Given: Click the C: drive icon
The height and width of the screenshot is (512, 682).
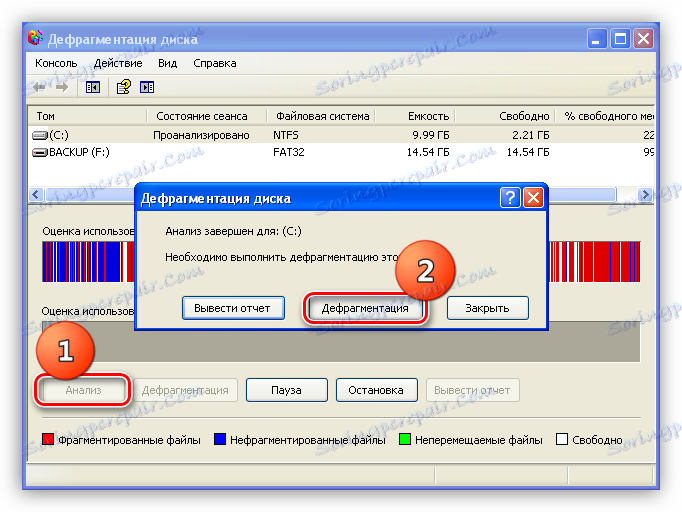Looking at the screenshot, I should click(40, 136).
